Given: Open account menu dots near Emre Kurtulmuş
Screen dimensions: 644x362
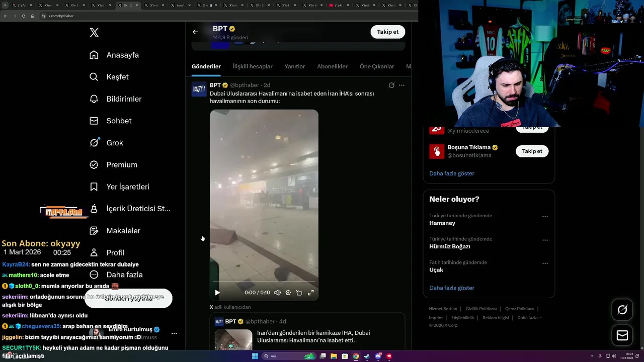Looking at the screenshot, I should [x=174, y=333].
